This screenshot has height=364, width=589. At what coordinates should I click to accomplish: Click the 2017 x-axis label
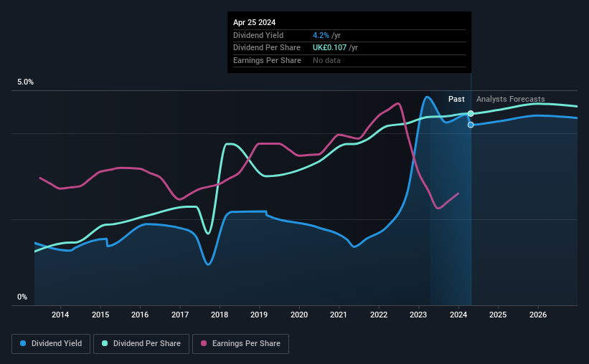(180, 315)
